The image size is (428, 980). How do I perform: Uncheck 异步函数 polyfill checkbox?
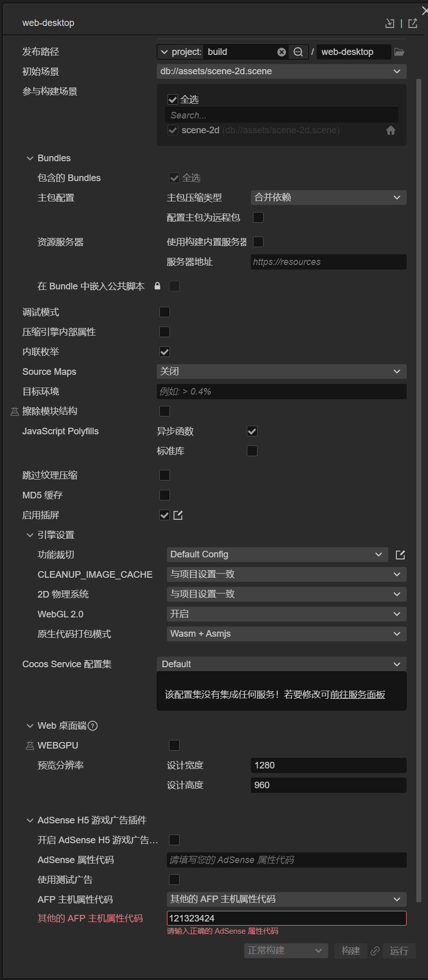click(x=252, y=431)
